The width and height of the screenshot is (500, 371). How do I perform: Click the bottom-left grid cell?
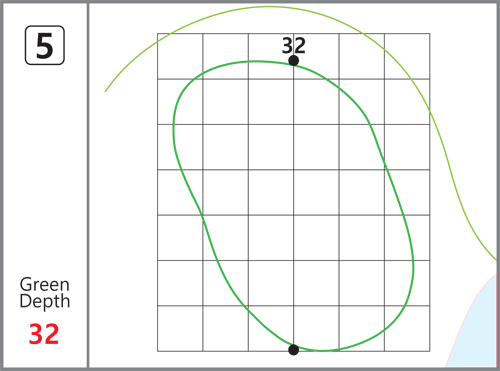point(180,328)
